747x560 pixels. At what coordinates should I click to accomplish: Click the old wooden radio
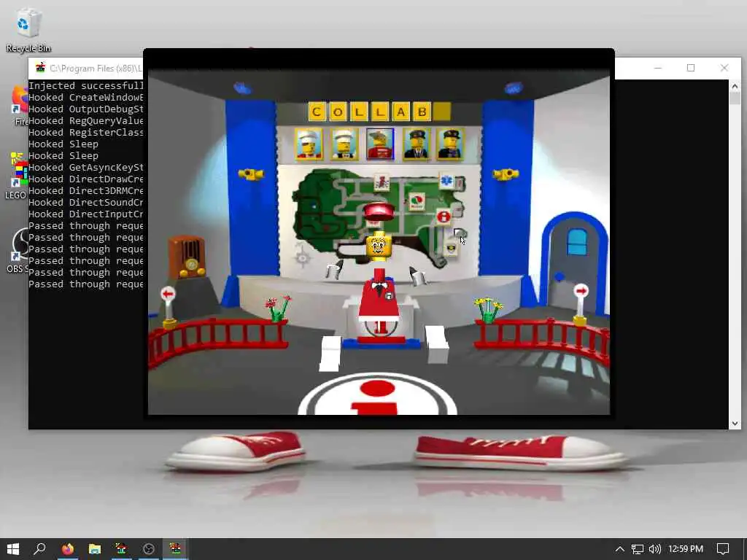click(x=187, y=257)
